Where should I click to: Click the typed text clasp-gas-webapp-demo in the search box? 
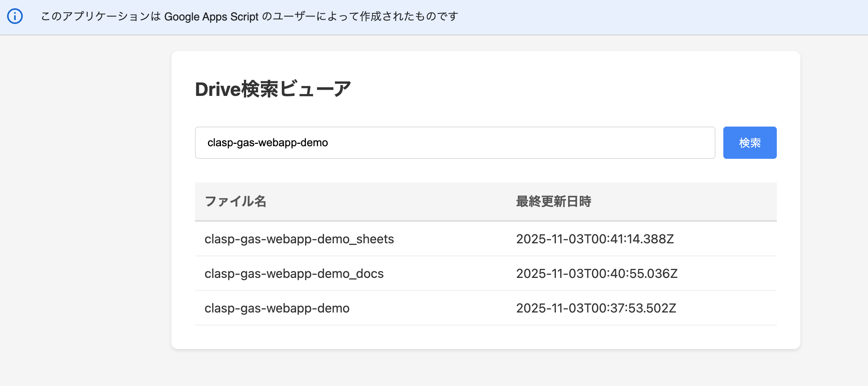pos(268,143)
